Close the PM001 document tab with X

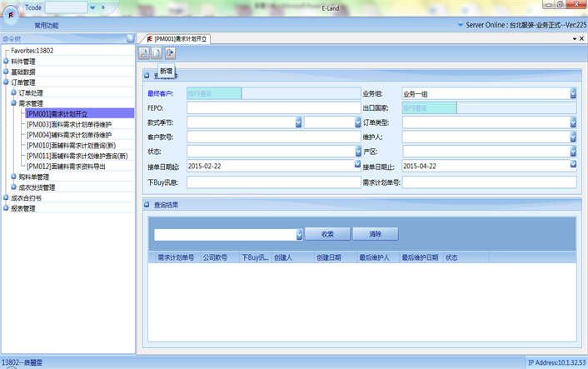(581, 39)
